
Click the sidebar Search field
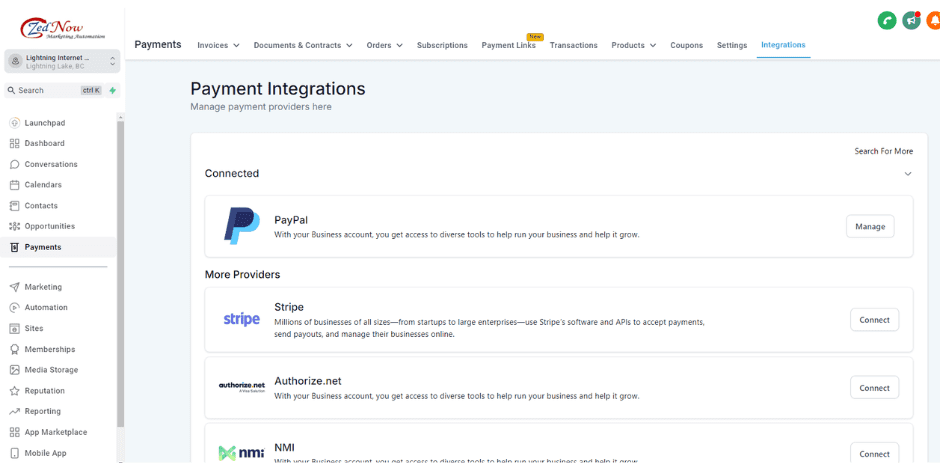point(55,91)
